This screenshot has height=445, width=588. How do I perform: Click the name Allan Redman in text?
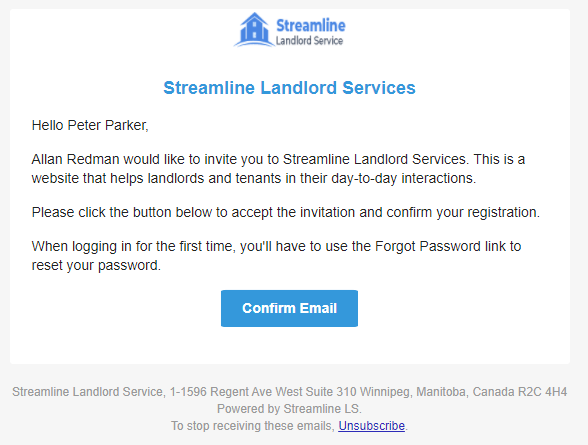click(75, 159)
